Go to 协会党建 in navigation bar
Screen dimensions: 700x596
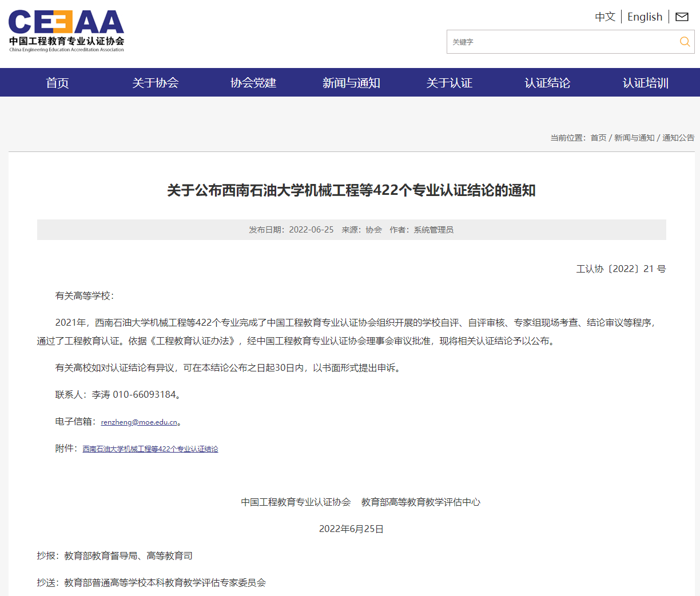(253, 83)
